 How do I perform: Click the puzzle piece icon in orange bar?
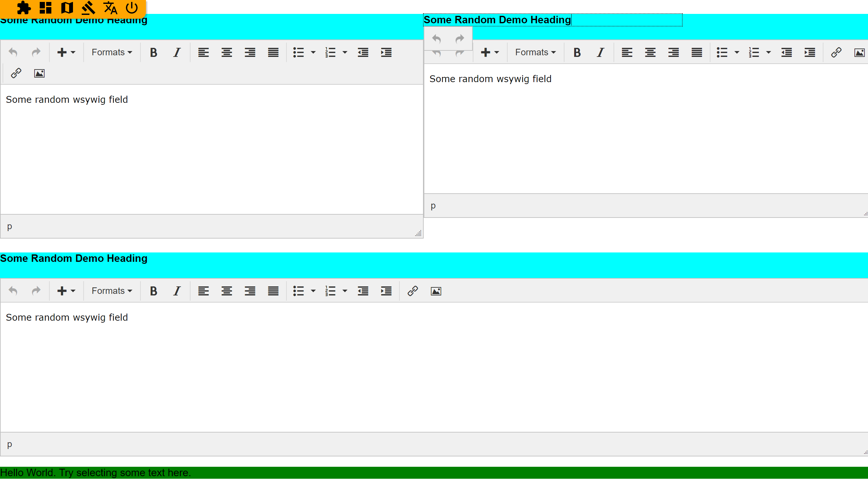pyautogui.click(x=24, y=7)
